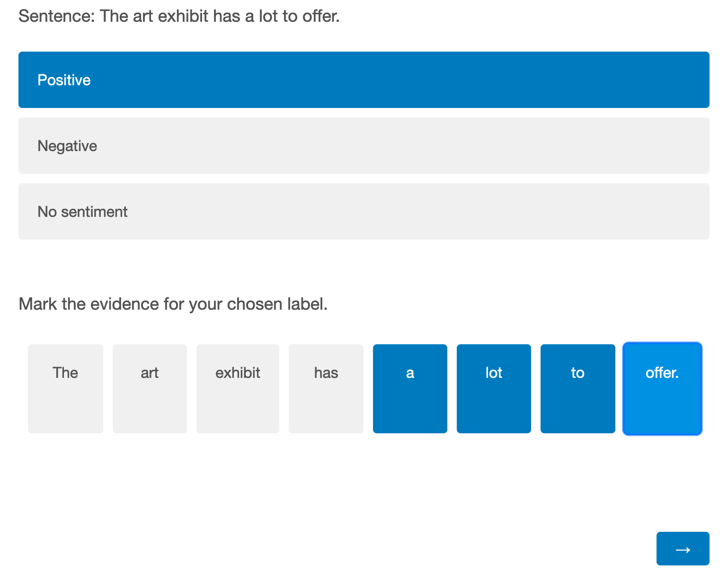The height and width of the screenshot is (573, 728).
Task: Pick the No sentiment label
Action: pos(364,211)
